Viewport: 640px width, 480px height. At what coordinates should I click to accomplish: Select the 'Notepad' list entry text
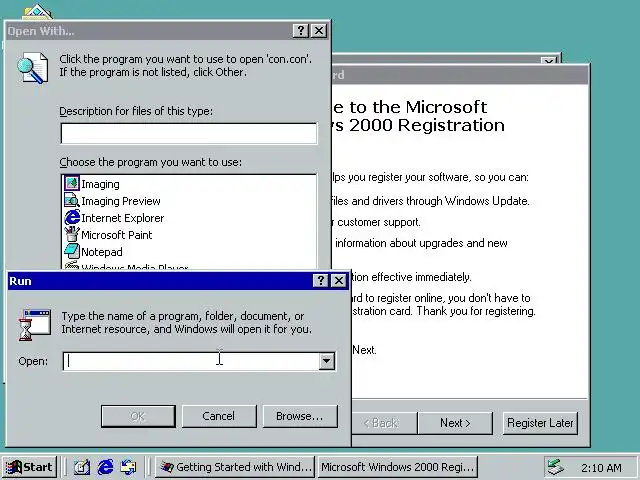102,252
